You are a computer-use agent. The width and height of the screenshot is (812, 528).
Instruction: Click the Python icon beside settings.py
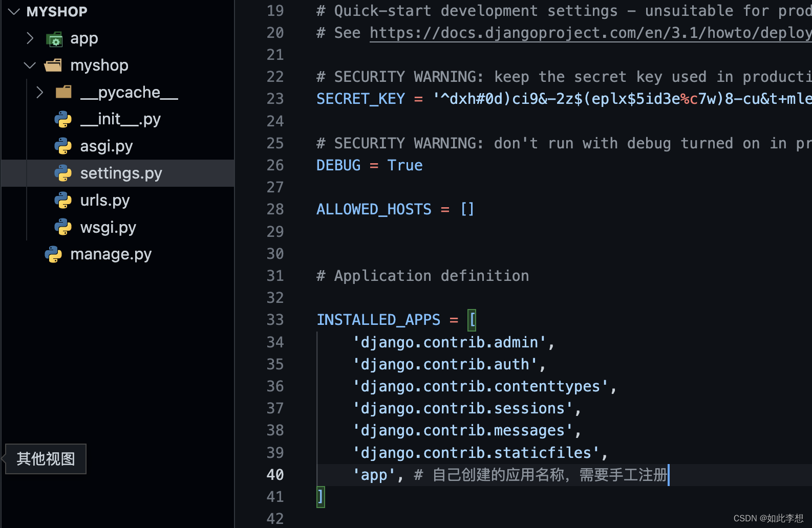[x=63, y=173]
